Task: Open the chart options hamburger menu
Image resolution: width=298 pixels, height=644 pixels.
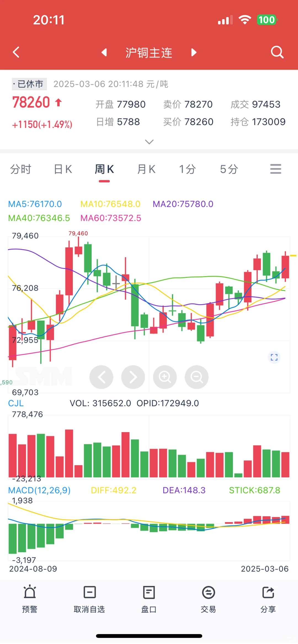Action: pyautogui.click(x=276, y=169)
